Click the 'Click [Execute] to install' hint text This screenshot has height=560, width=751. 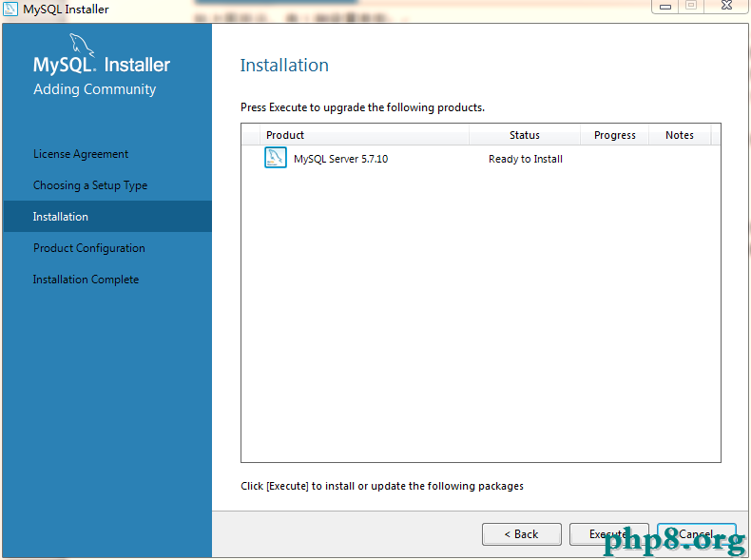(x=382, y=486)
